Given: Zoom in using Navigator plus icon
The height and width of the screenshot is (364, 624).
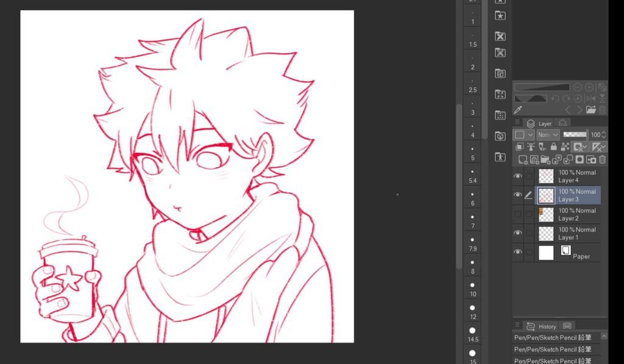Looking at the screenshot, I should pos(589,87).
